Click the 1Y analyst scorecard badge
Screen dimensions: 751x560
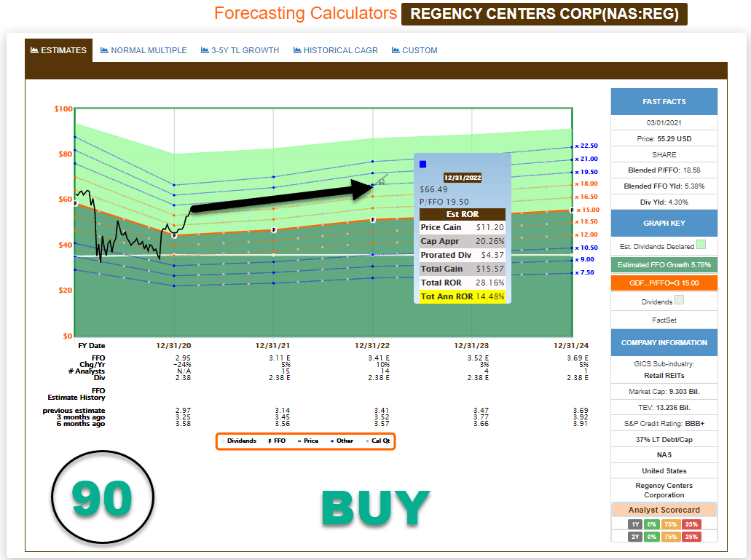click(635, 524)
